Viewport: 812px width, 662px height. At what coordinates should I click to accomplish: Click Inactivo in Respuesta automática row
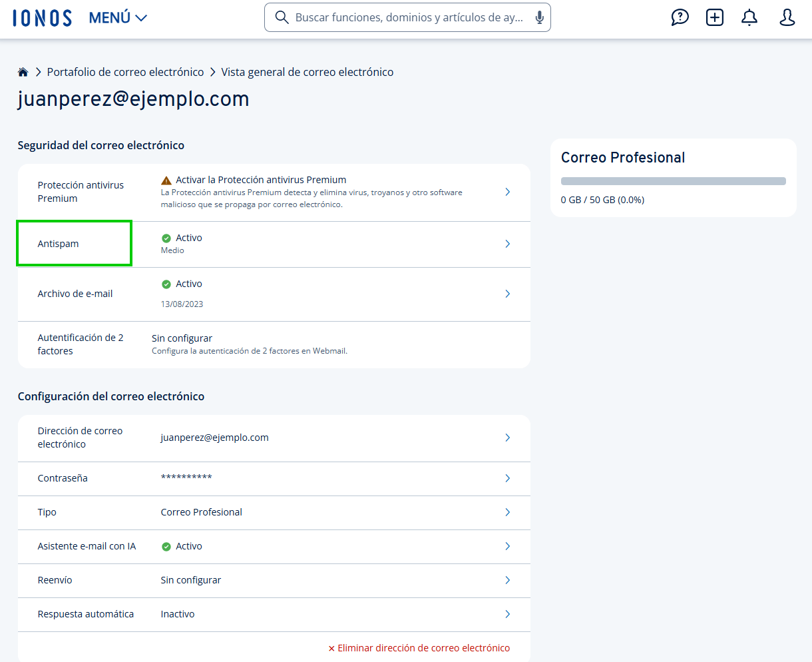(x=178, y=614)
